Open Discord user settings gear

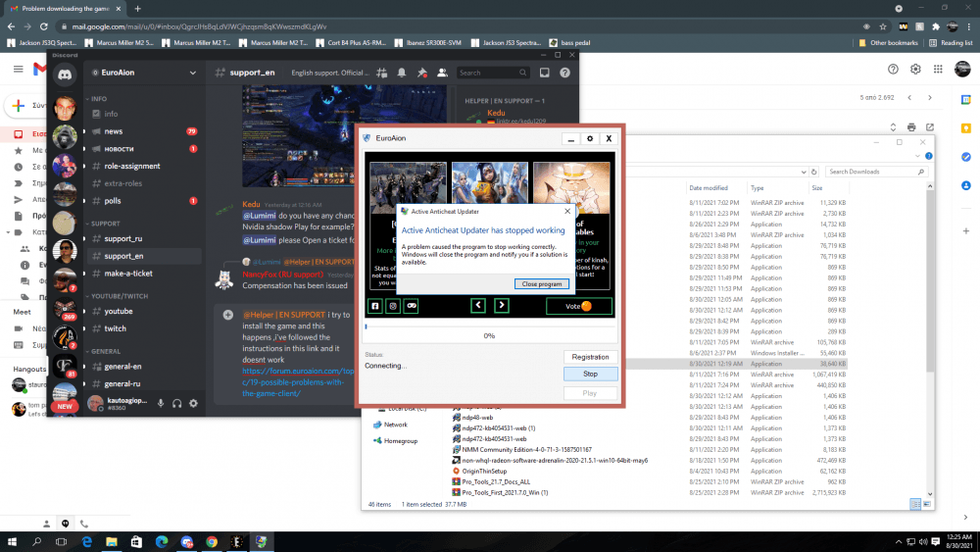click(193, 403)
